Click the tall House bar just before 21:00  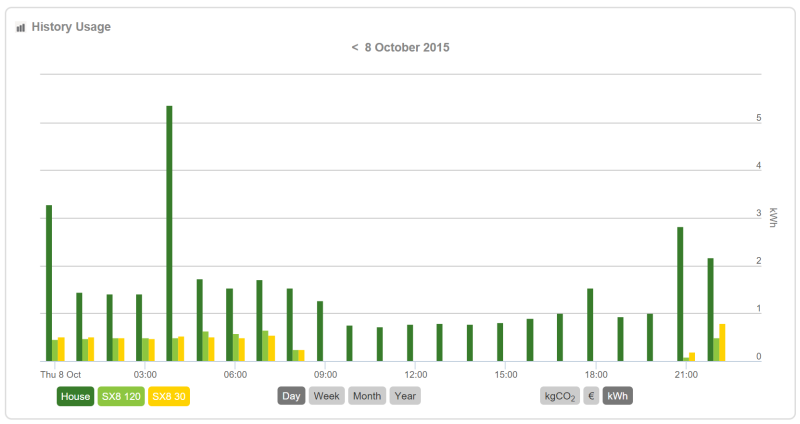click(x=680, y=293)
